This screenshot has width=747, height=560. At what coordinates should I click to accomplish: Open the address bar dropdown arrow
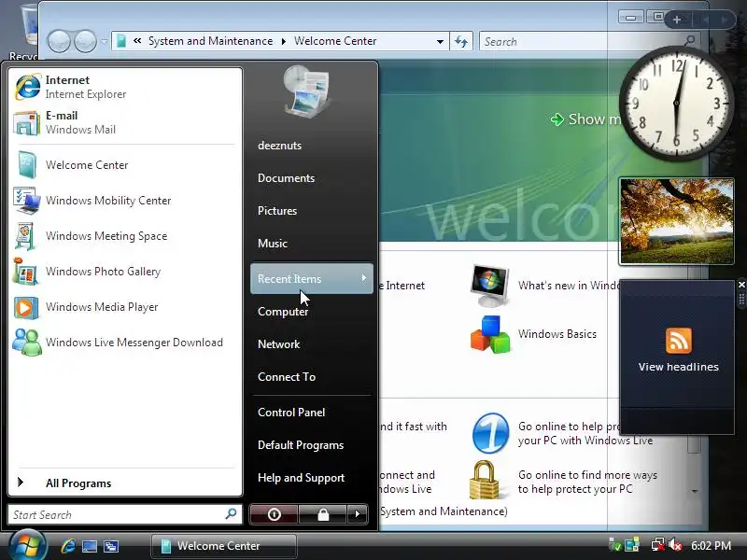coord(440,41)
